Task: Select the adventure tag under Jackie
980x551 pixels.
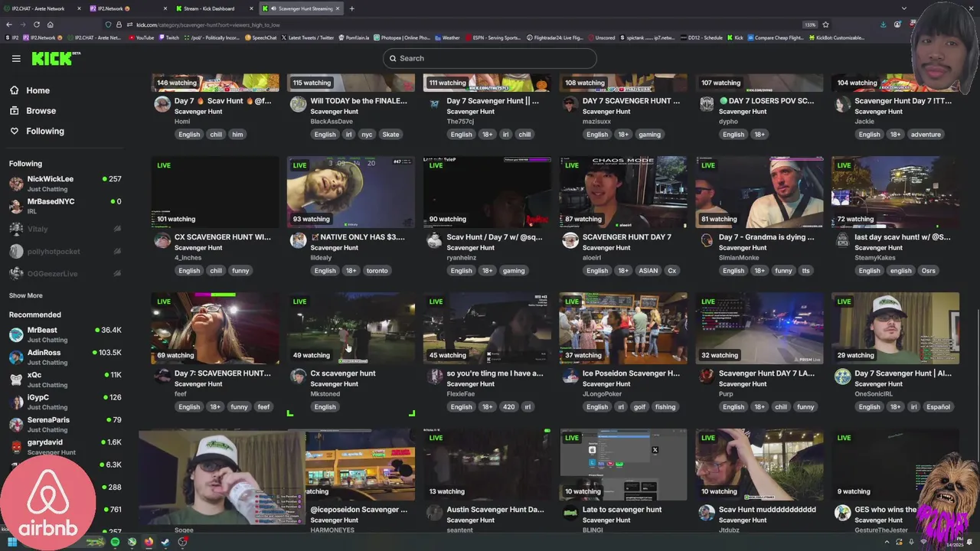Action: (x=926, y=134)
